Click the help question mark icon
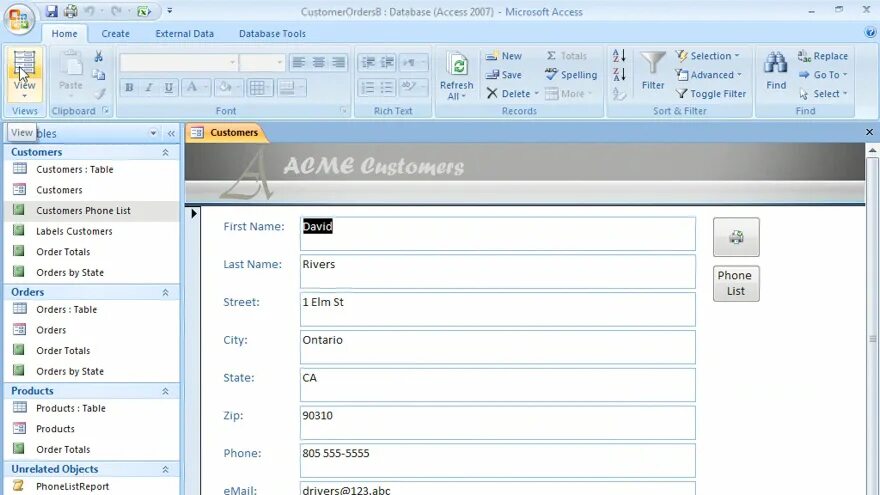This screenshot has width=880, height=495. point(870,33)
